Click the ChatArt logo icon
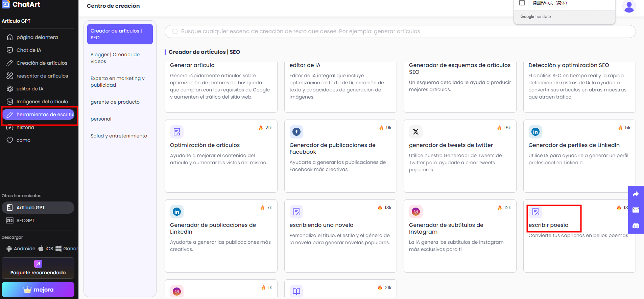644x299 pixels. 6,4
